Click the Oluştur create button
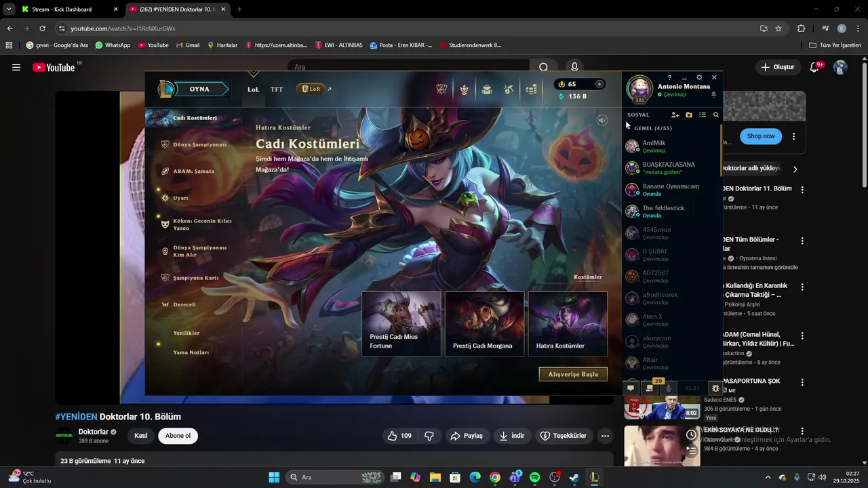The width and height of the screenshot is (868, 488). point(778,67)
